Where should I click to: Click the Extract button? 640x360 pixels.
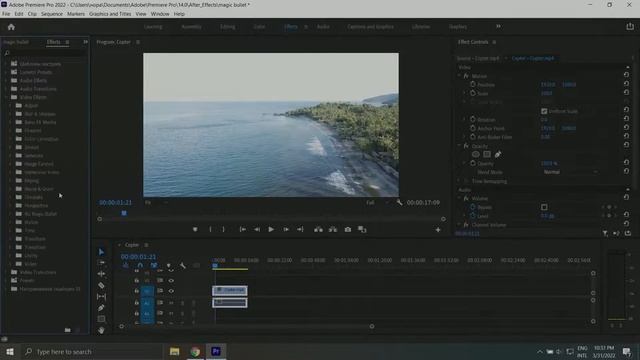click(x=333, y=229)
